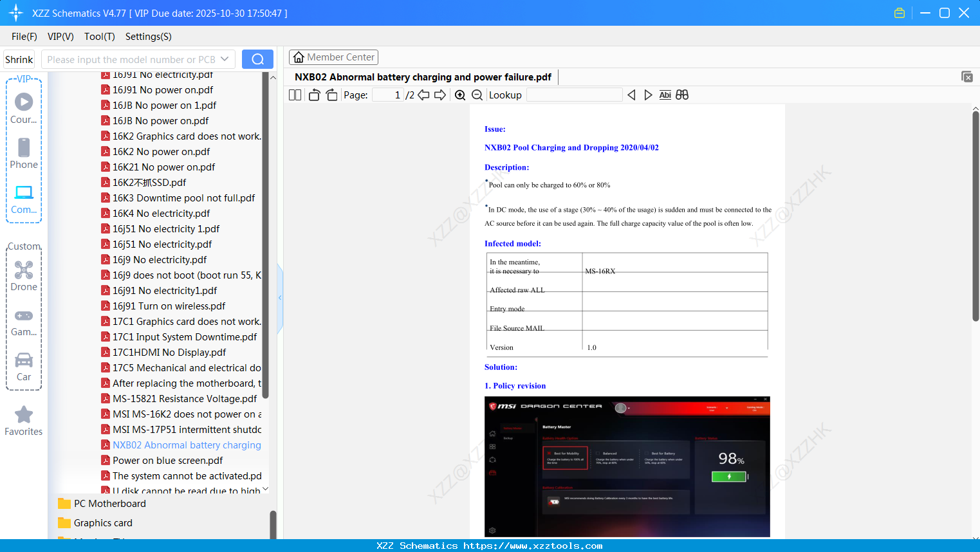
Task: Click the Shrink button
Action: tap(19, 59)
